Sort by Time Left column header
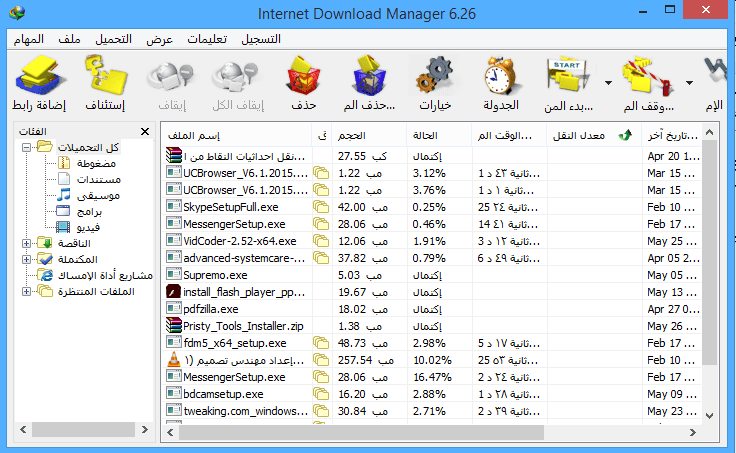The width and height of the screenshot is (736, 453). click(x=509, y=135)
